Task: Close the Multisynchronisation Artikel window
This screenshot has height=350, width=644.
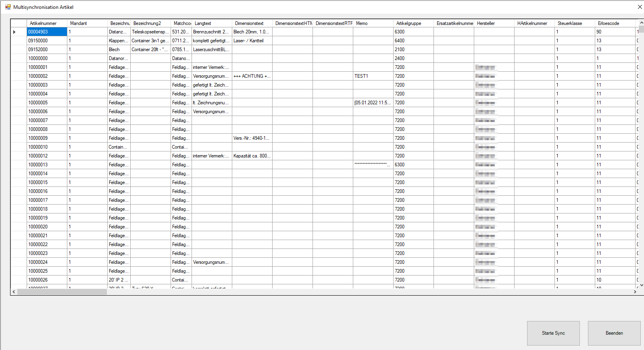Action: [x=640, y=7]
